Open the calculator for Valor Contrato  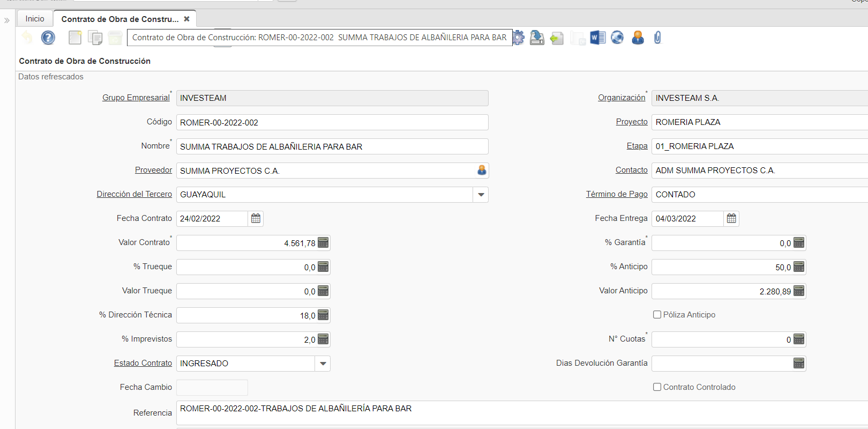[x=323, y=243]
